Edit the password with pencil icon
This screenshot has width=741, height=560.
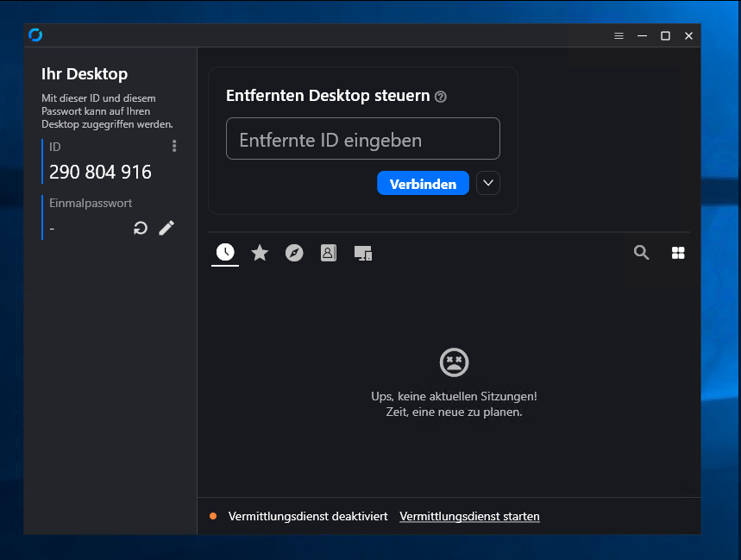click(x=166, y=228)
